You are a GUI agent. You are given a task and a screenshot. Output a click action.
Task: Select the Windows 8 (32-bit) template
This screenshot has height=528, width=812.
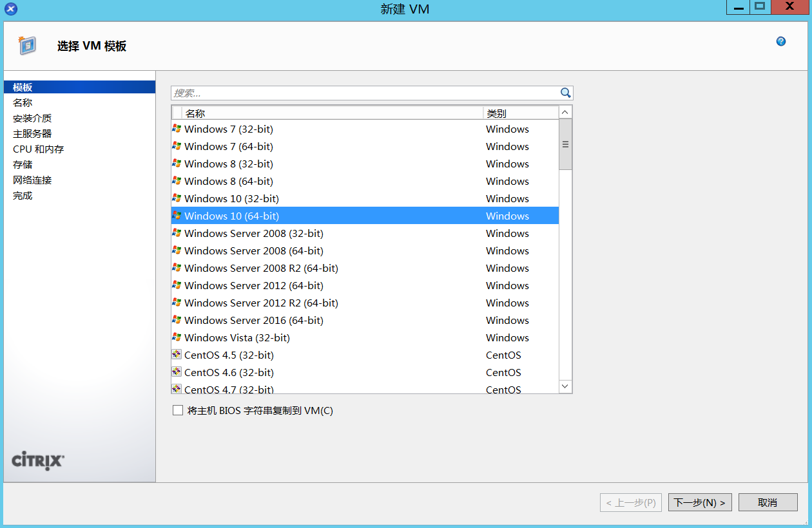coord(365,164)
